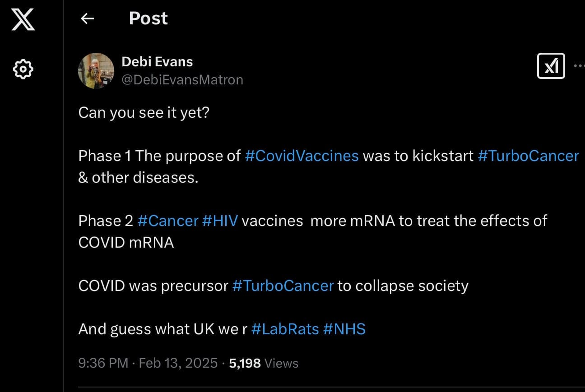
Task: Click #TurboCancer hashtag in the Phase 1 line
Action: (528, 156)
